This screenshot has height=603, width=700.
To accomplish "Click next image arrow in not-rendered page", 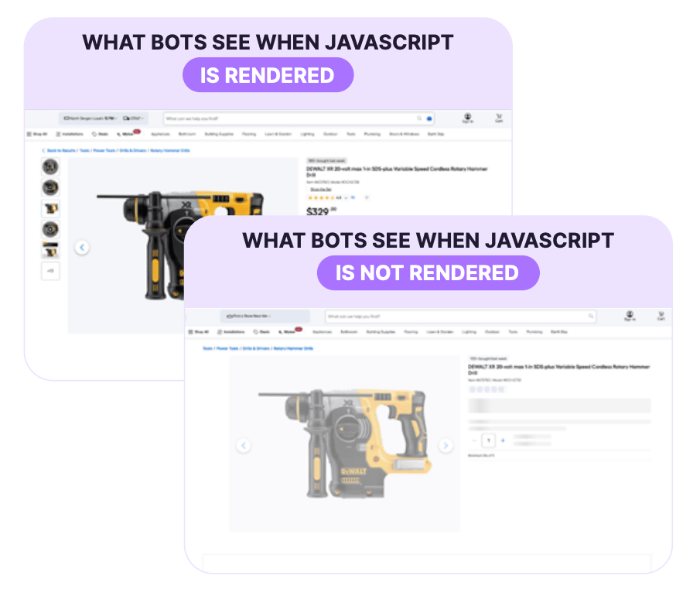I will tap(446, 445).
